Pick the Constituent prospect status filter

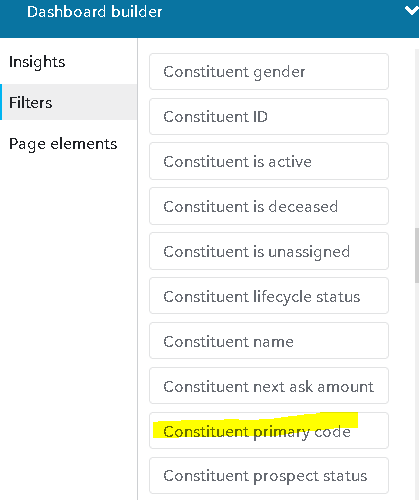point(269,476)
